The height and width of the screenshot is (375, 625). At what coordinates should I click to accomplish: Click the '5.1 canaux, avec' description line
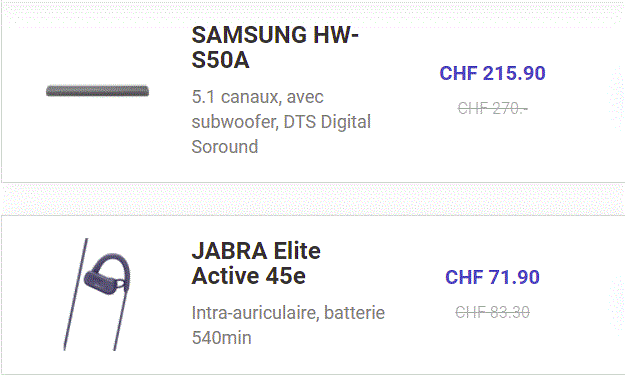pyautogui.click(x=257, y=97)
